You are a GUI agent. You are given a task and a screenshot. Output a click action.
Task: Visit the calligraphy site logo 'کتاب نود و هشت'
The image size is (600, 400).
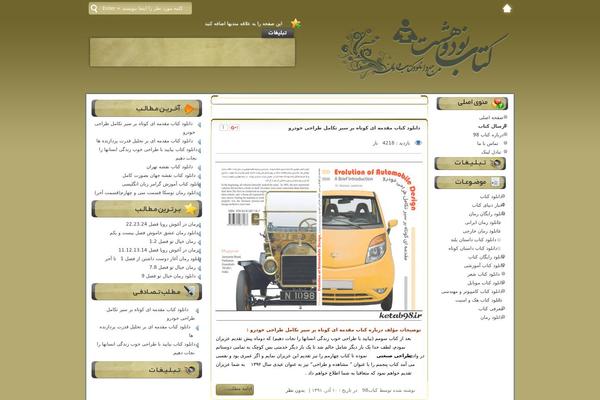click(x=425, y=50)
